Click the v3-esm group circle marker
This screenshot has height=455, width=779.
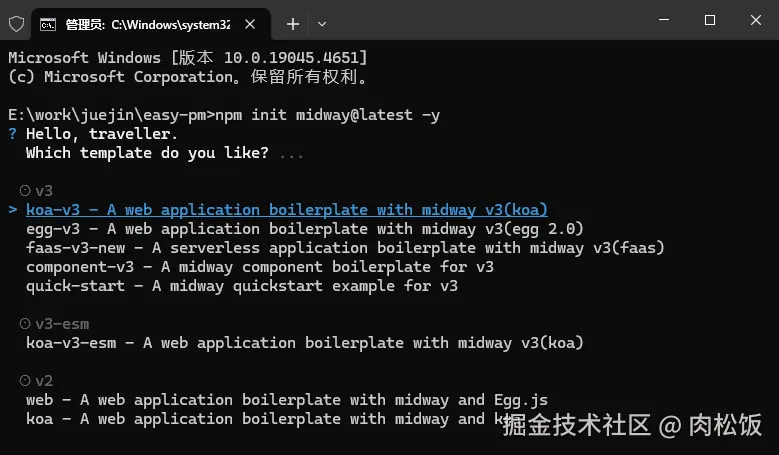click(x=25, y=323)
